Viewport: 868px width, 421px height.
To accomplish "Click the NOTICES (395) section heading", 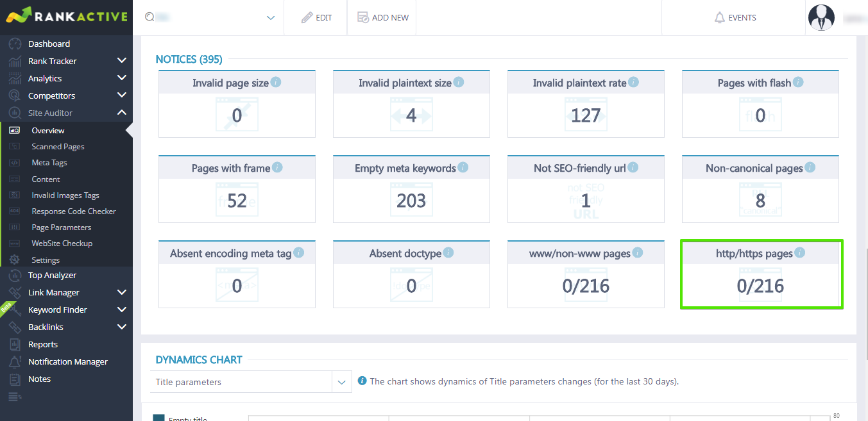I will pyautogui.click(x=189, y=60).
